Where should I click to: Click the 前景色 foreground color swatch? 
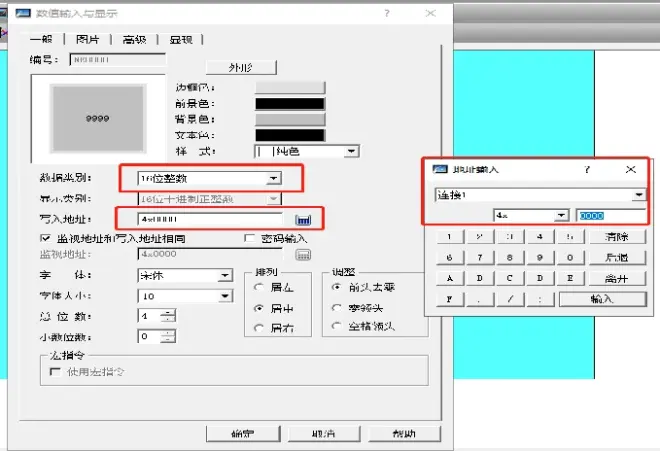point(289,103)
